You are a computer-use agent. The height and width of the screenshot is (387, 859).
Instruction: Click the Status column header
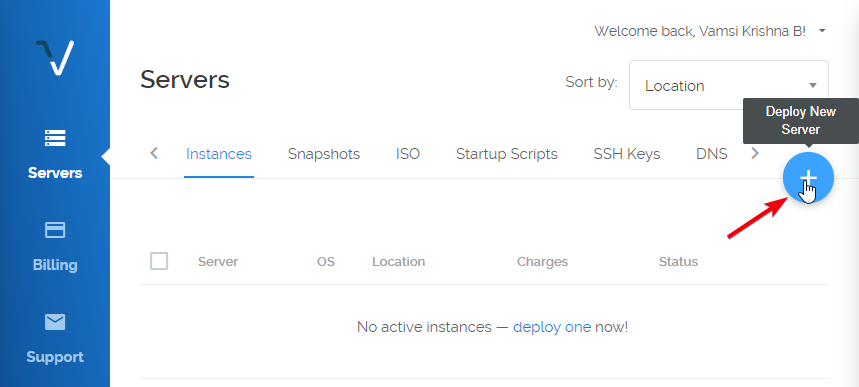click(678, 261)
